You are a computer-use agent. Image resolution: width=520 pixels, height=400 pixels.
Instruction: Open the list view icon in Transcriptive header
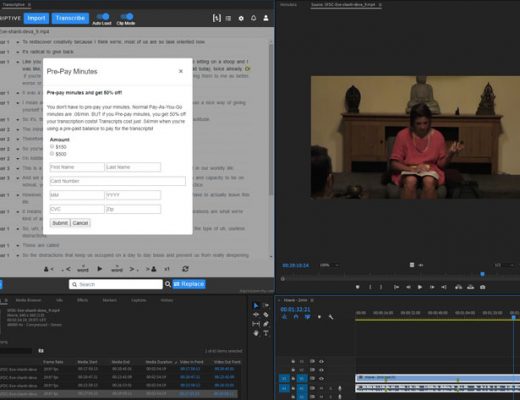tap(228, 18)
